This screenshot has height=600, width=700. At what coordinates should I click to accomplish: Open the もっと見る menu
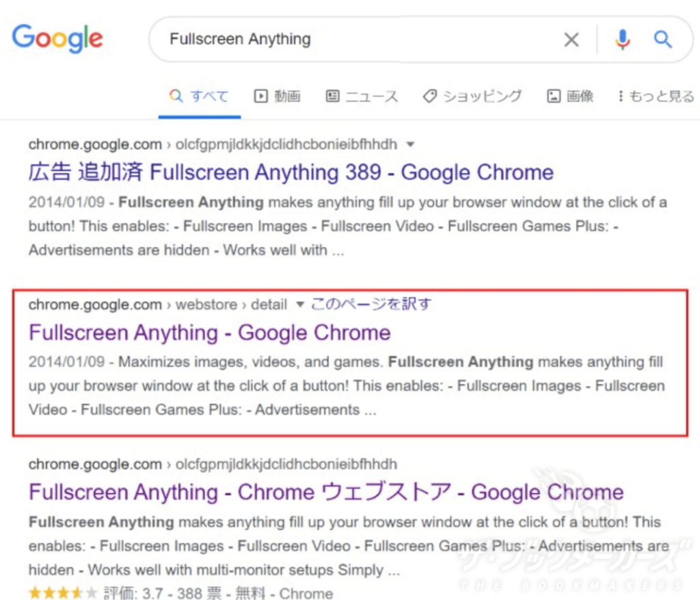(x=656, y=96)
